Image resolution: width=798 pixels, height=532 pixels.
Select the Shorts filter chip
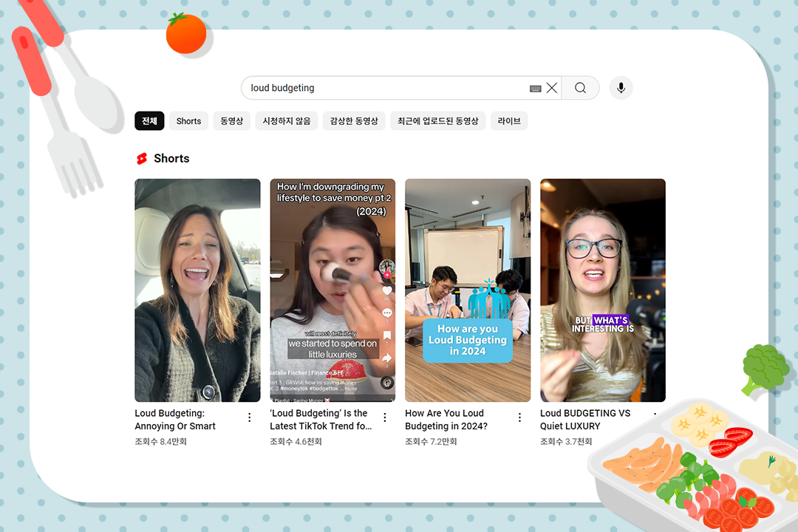pyautogui.click(x=189, y=121)
